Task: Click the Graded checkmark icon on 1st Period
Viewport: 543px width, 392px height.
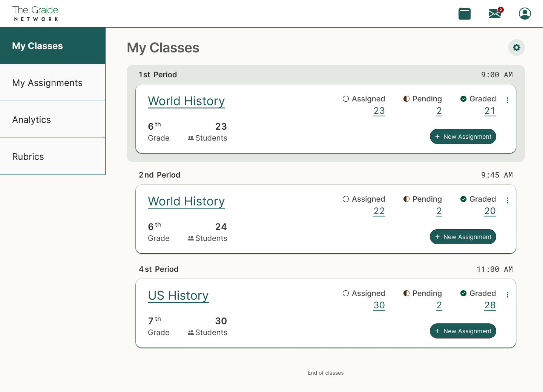Action: [x=463, y=99]
